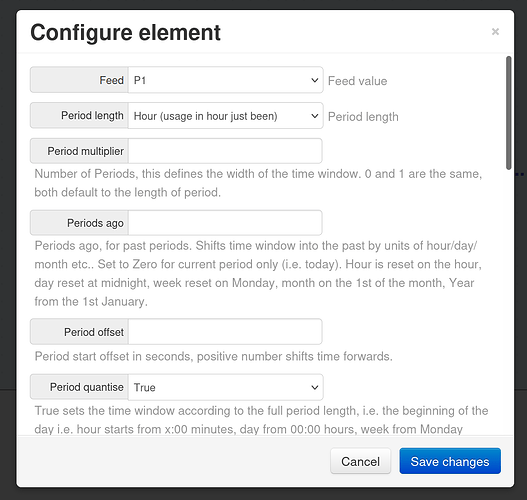
Task: Expand the Period length dropdown
Action: coord(226,116)
